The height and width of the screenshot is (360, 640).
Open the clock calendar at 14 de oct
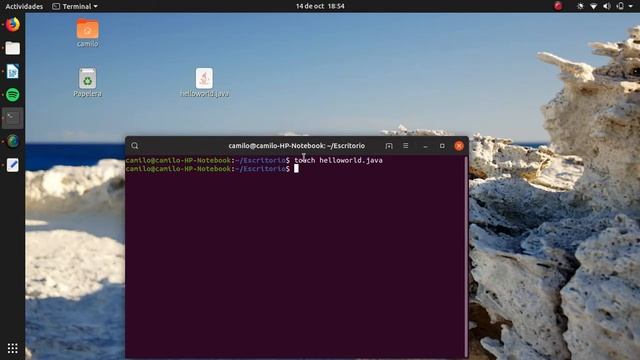click(320, 6)
